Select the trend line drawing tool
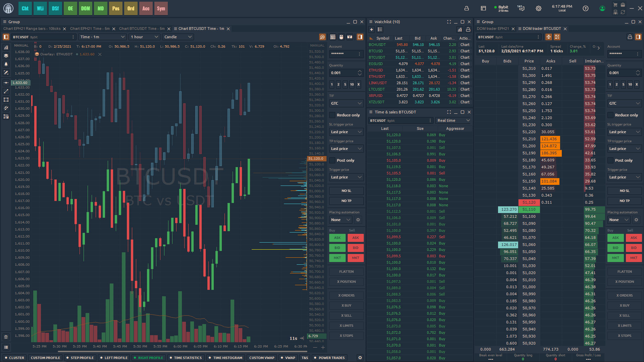 6,91
